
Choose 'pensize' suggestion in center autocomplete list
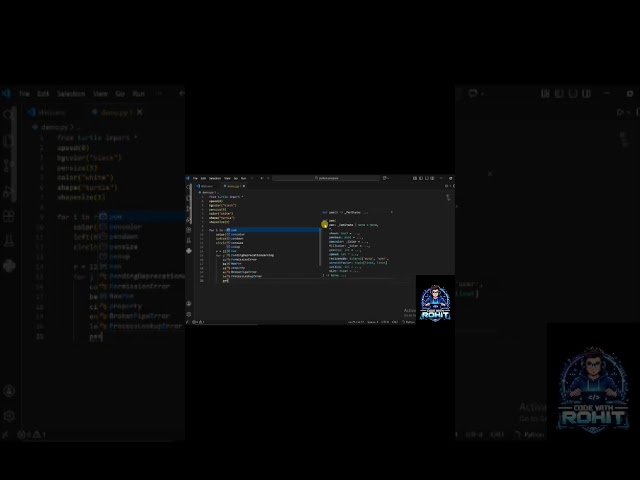coord(273,243)
